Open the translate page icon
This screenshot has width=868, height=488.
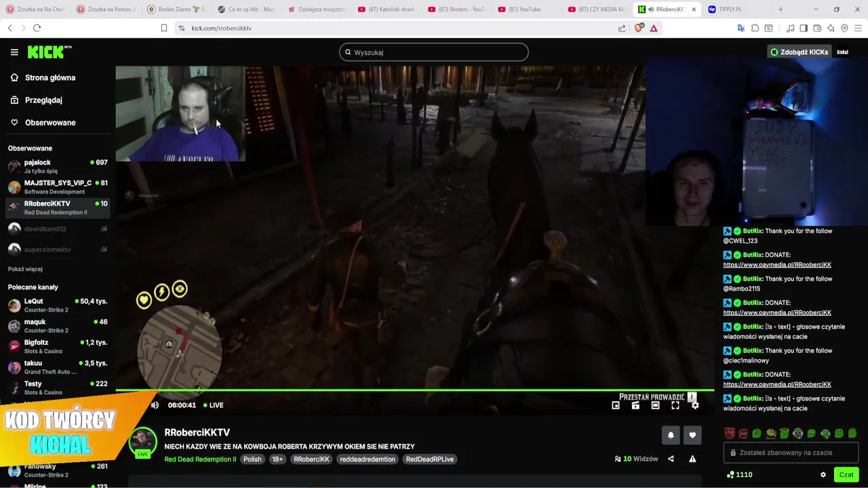coord(741,28)
